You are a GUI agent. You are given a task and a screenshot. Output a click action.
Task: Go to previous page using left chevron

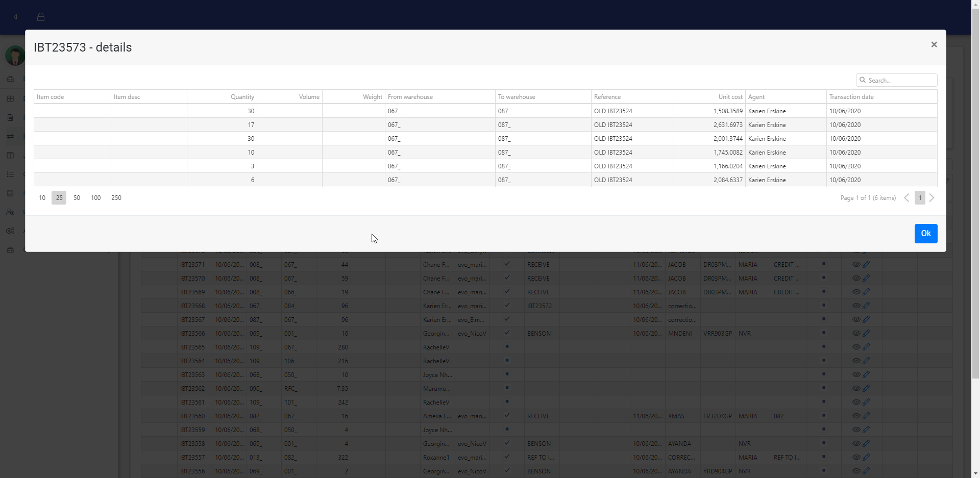tap(906, 198)
